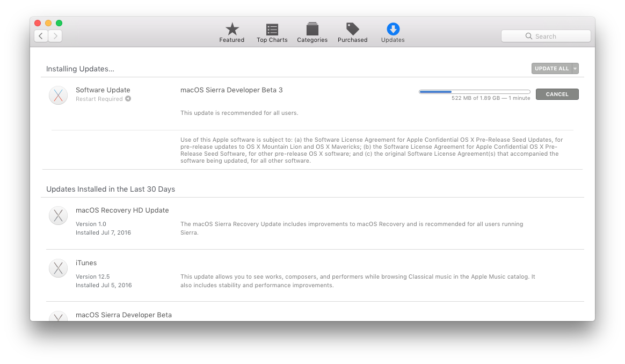Click 'Version 12.5' text
625x364 pixels.
tap(92, 276)
